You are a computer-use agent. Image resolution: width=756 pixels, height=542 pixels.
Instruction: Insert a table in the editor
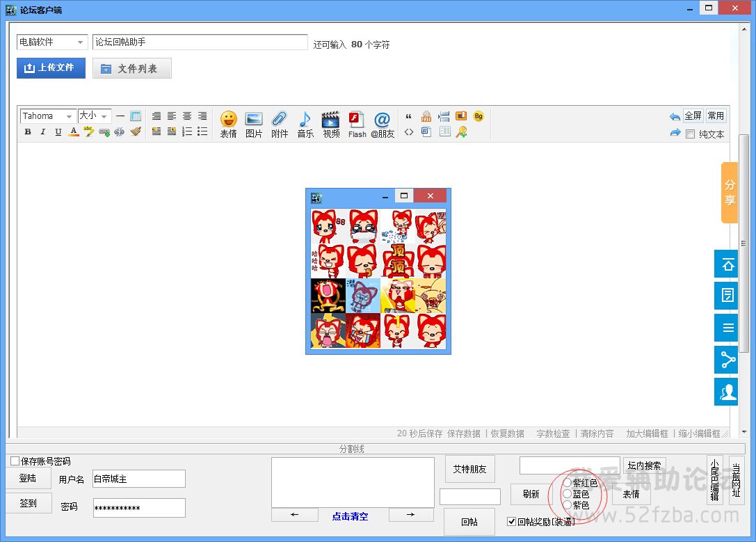coord(136,115)
